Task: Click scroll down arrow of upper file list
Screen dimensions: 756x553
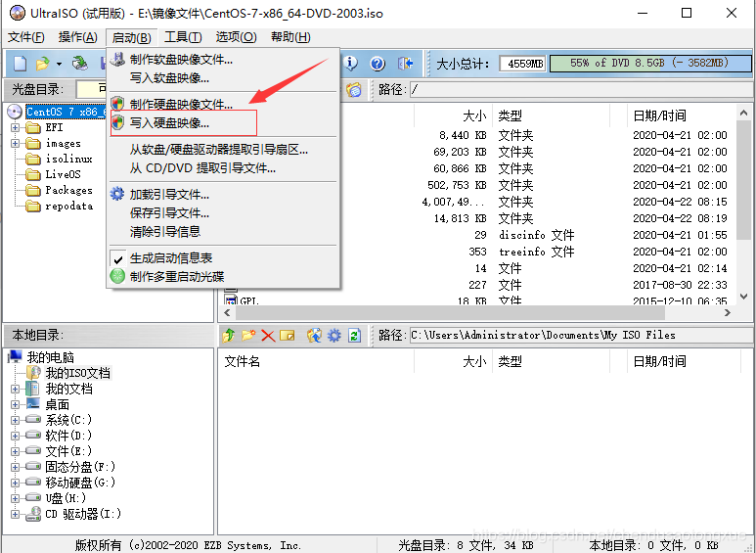Action: [x=744, y=298]
